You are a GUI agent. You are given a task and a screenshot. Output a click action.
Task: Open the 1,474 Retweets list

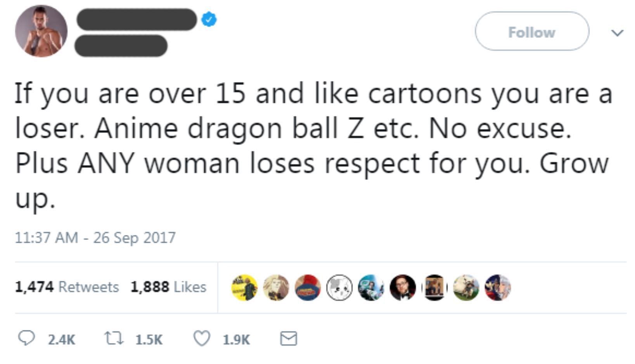(67, 287)
